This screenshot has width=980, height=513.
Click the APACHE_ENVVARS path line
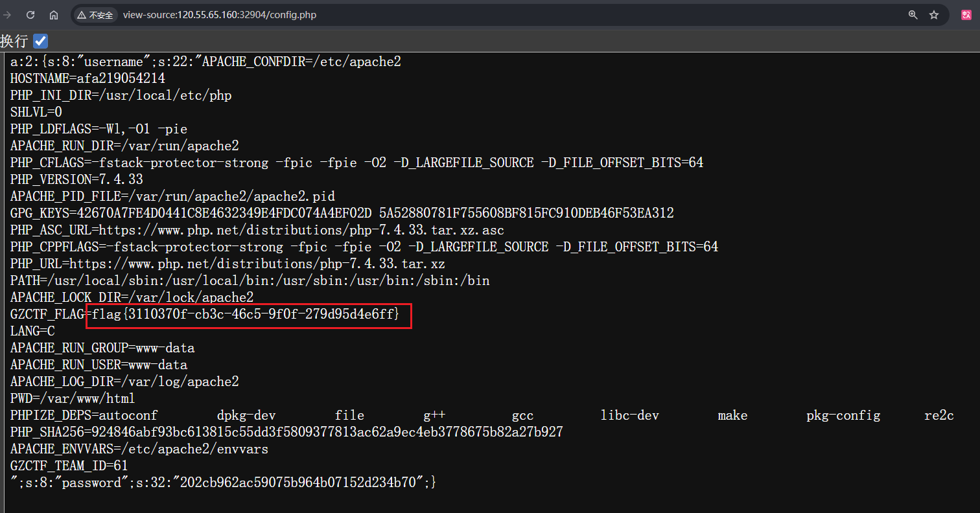(x=139, y=449)
